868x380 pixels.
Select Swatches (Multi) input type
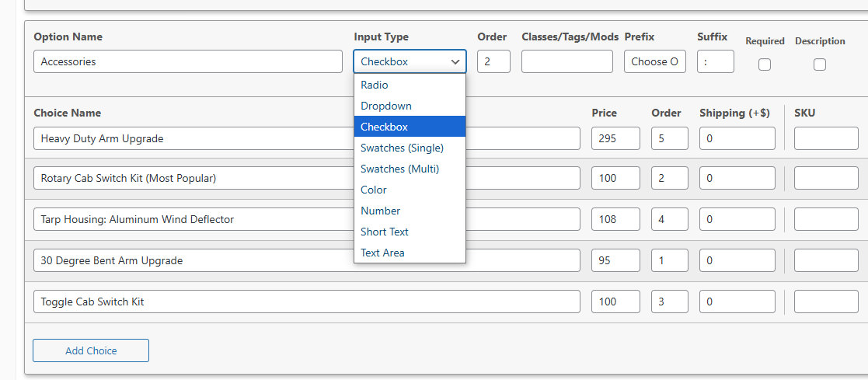point(410,169)
